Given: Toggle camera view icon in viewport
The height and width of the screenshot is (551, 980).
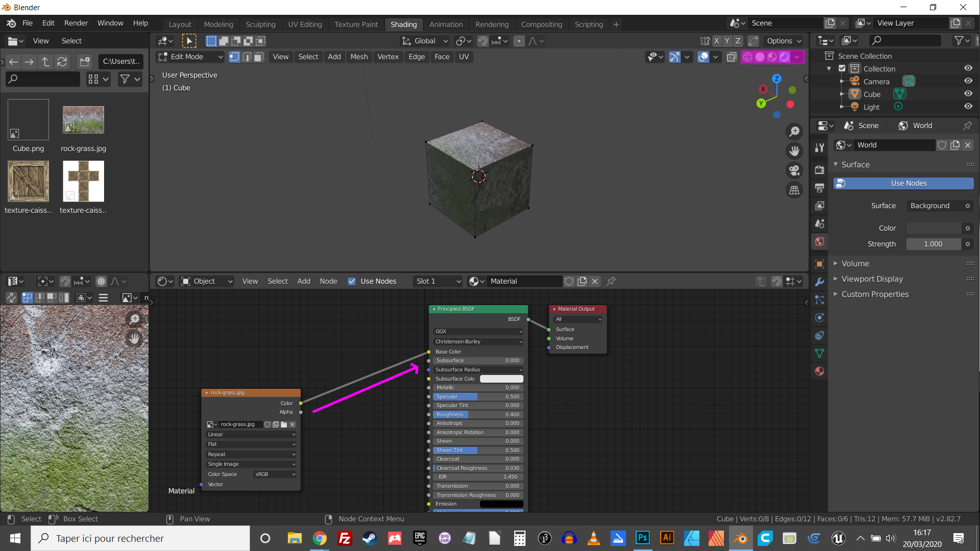Looking at the screenshot, I should point(794,170).
